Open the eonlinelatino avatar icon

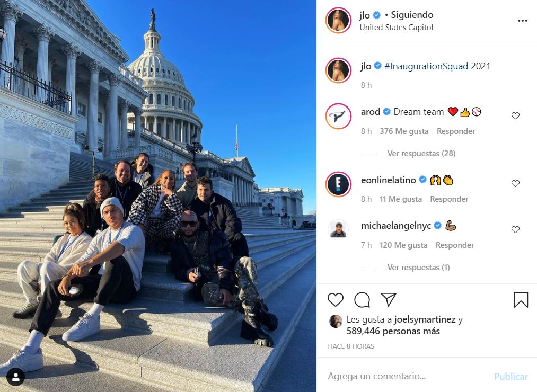[x=338, y=184]
